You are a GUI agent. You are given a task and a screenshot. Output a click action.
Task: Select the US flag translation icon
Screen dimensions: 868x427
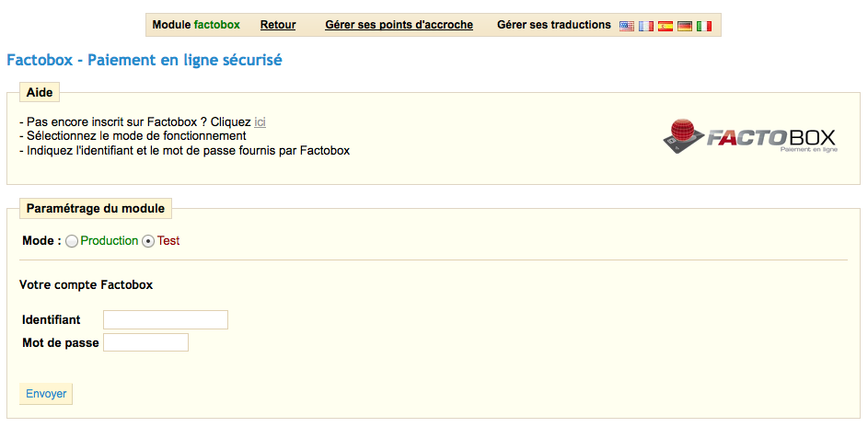click(x=627, y=26)
